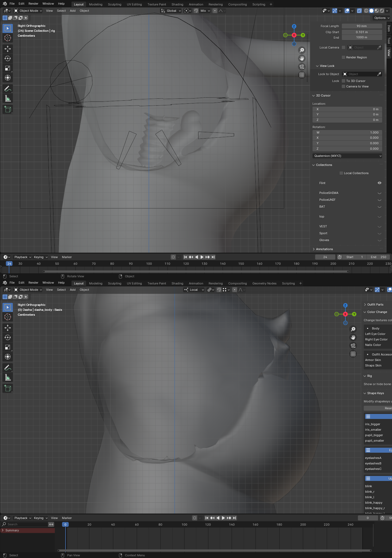Enable Lock To 3D Cursor checkbox
The height and width of the screenshot is (558, 392).
tap(343, 81)
